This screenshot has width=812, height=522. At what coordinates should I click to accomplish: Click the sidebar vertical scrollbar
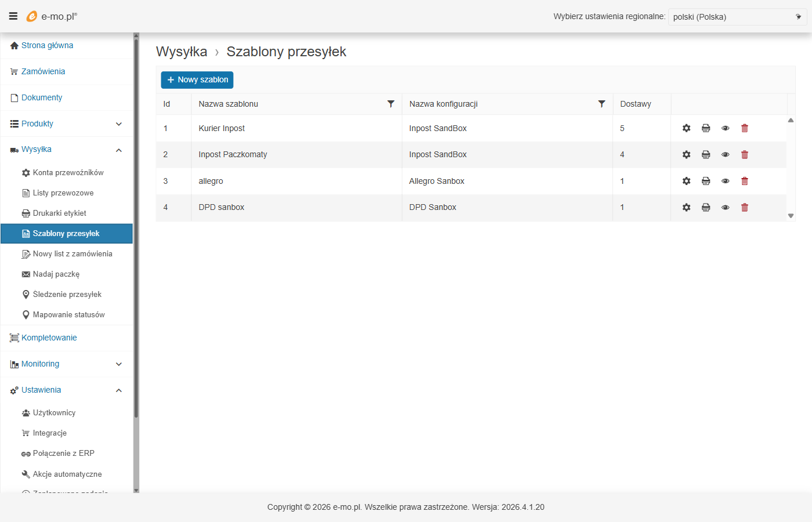[136, 232]
